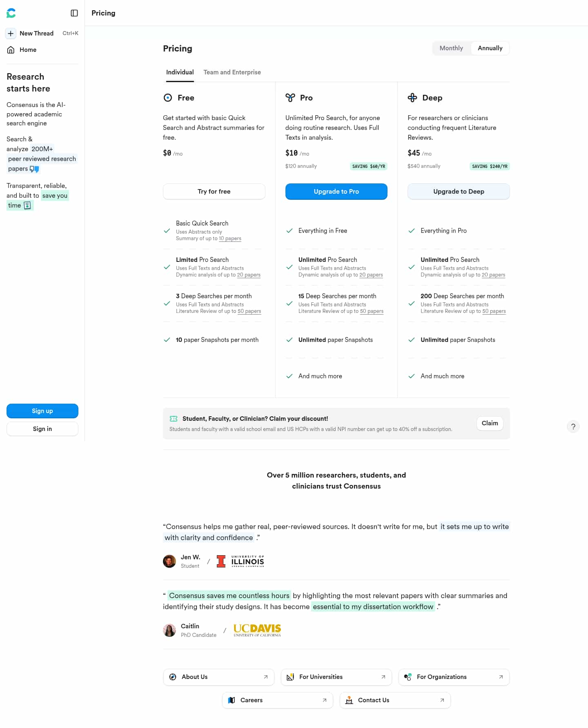Click the Sign up button

pos(42,411)
